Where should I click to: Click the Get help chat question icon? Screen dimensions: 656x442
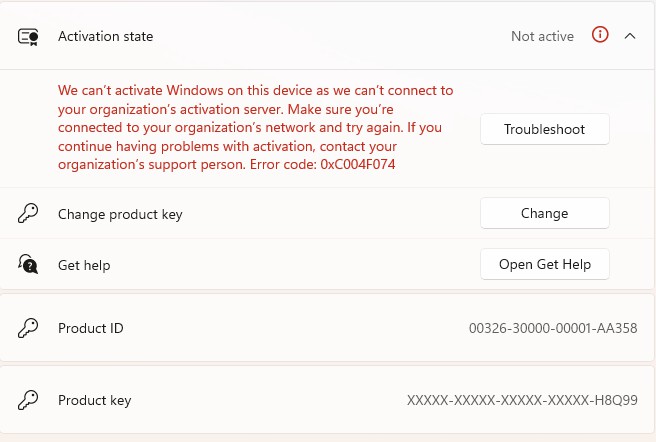(28, 265)
